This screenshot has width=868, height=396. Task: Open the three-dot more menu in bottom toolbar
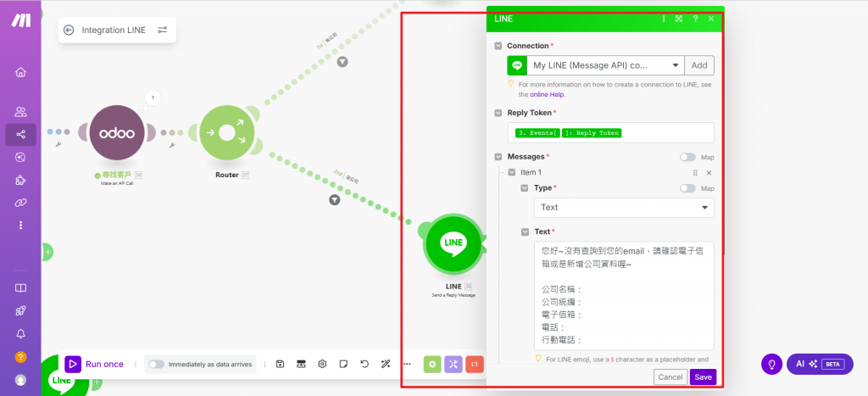tap(407, 364)
